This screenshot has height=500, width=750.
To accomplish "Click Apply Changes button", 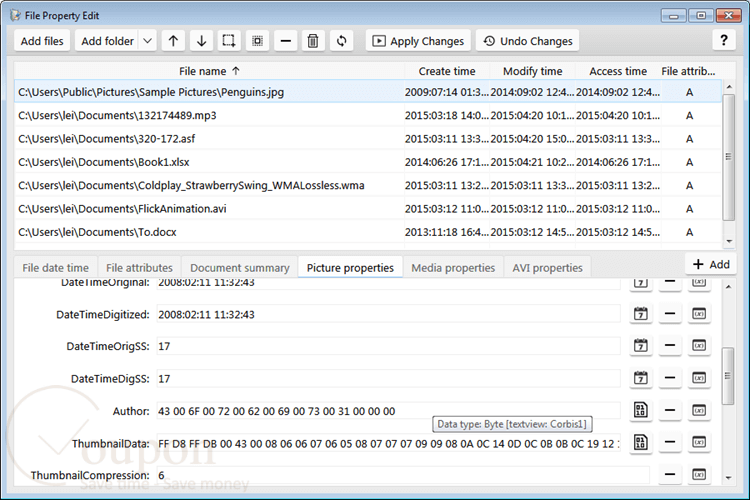I will [418, 41].
